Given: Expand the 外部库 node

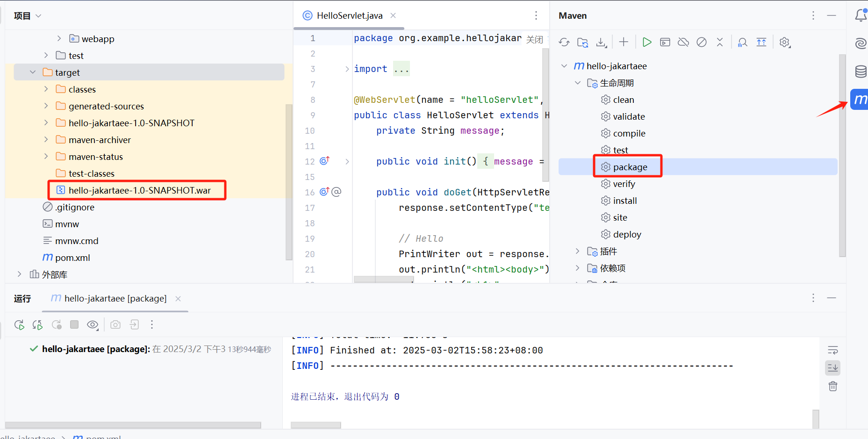Looking at the screenshot, I should click(x=19, y=274).
